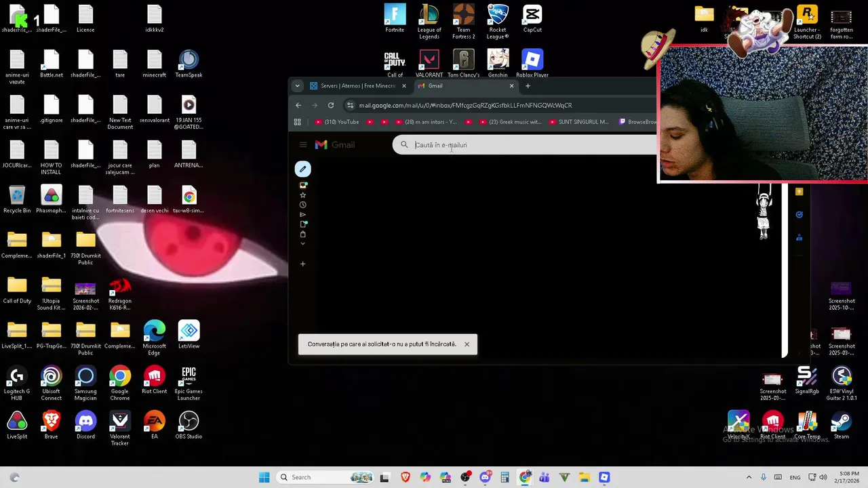Open File Explorer from the taskbar

point(585,477)
